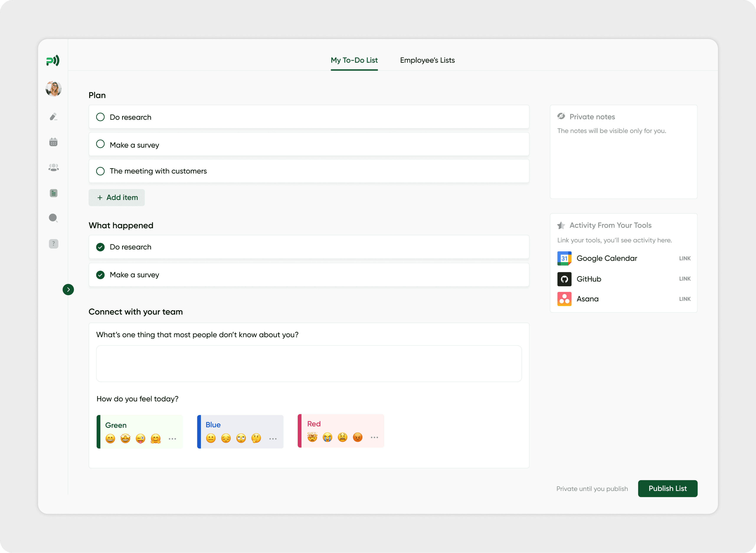Click the pencil edit icon in sidebar
756x553 pixels.
coord(53,117)
